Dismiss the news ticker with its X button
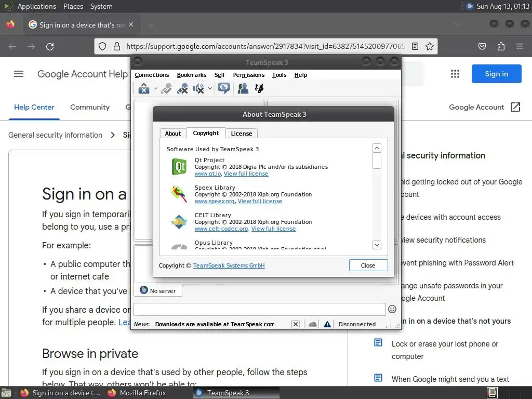Screen dimensions: 532x399 [x=296, y=324]
